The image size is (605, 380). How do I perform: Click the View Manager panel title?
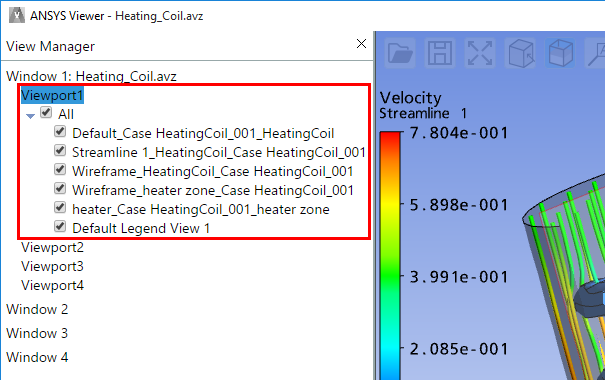pyautogui.click(x=51, y=46)
